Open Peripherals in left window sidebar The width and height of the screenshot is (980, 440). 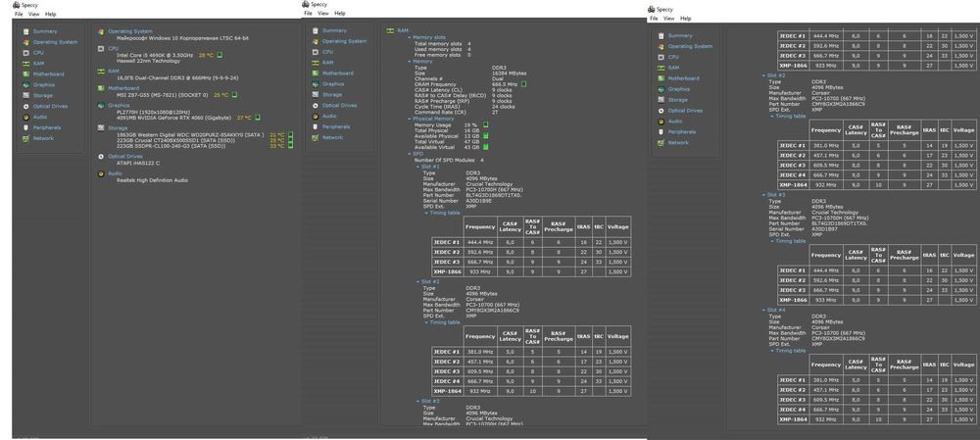47,127
